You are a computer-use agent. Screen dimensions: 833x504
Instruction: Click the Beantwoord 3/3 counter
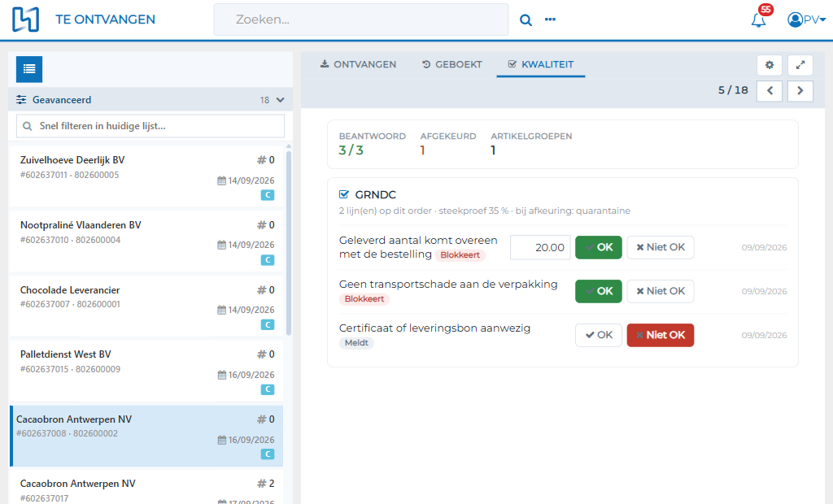[x=372, y=144]
